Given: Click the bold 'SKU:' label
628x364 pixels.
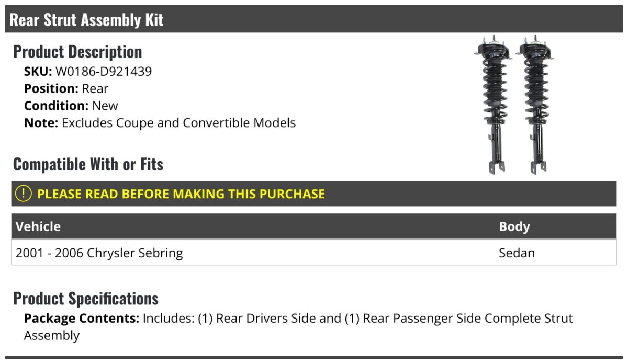Looking at the screenshot, I should 38,72.
